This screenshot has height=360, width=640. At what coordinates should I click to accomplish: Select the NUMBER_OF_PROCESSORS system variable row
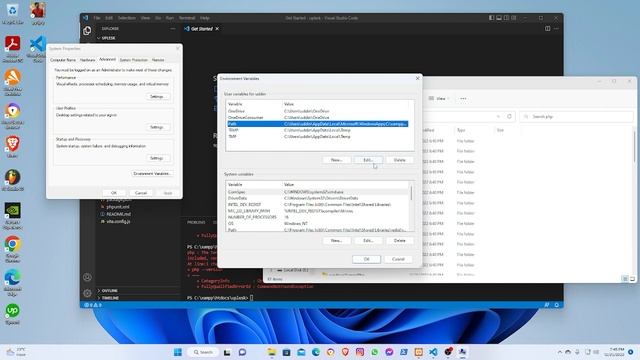click(x=318, y=217)
